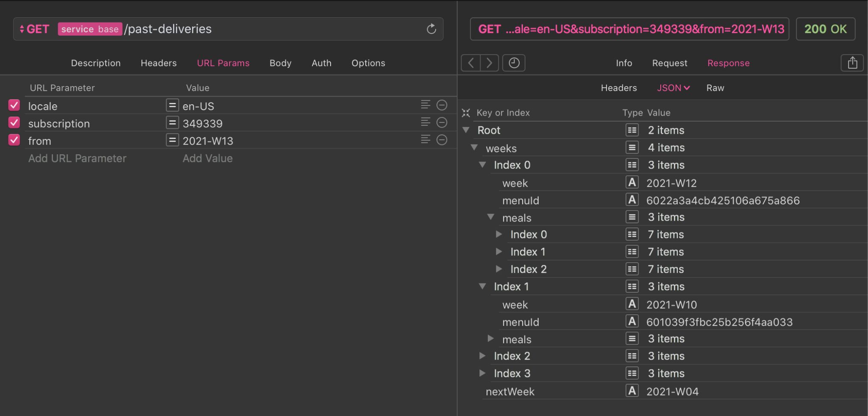Collapse weeks Index 1

482,286
